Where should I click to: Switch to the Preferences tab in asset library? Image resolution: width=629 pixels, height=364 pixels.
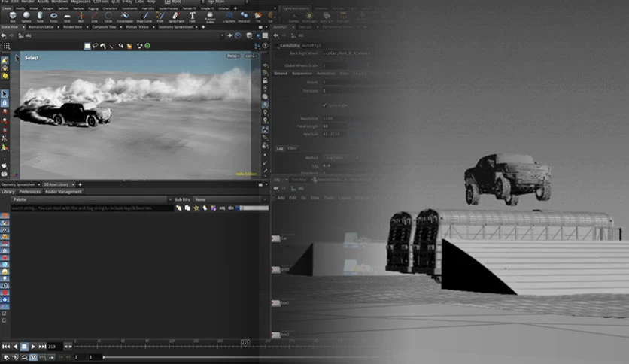[x=29, y=192]
